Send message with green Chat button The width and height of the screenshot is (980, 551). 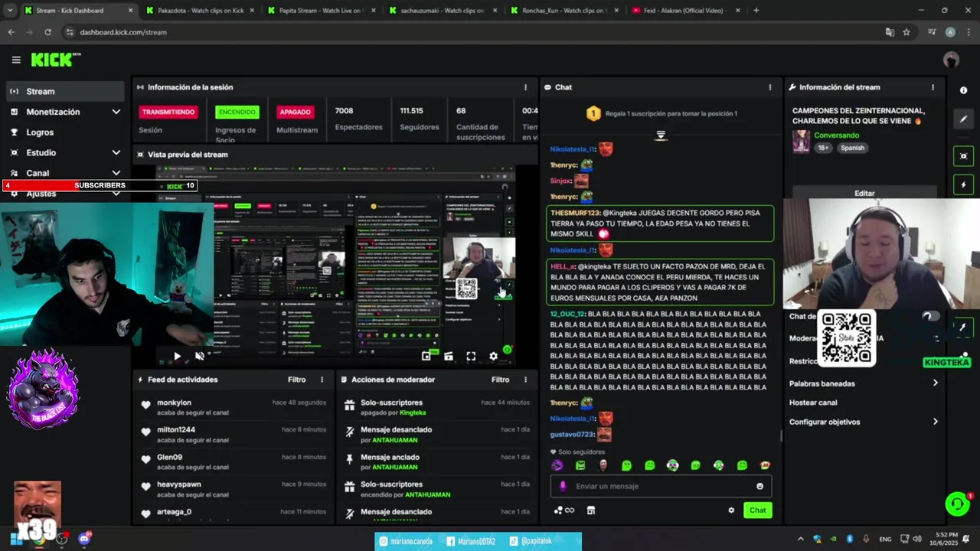(757, 510)
